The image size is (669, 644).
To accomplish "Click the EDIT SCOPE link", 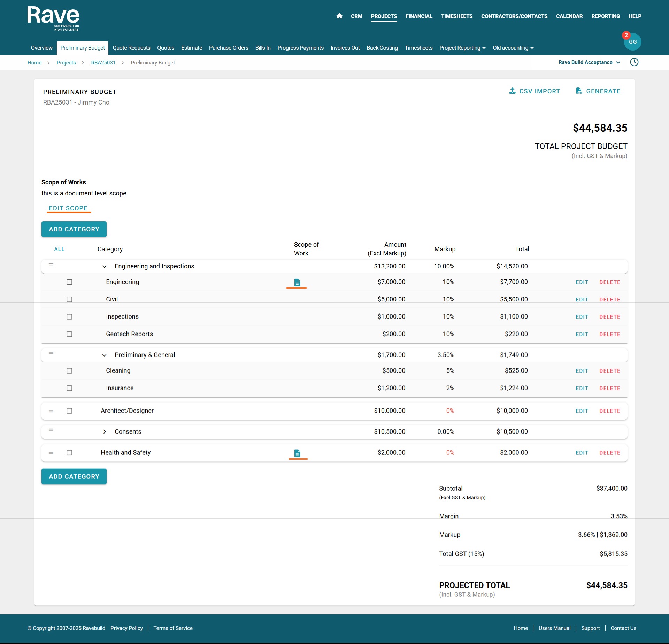I will coord(68,208).
